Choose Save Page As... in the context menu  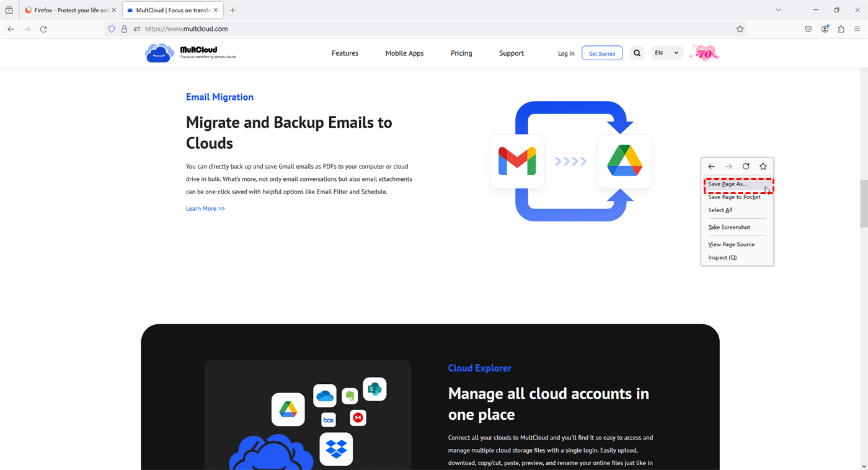tap(738, 184)
